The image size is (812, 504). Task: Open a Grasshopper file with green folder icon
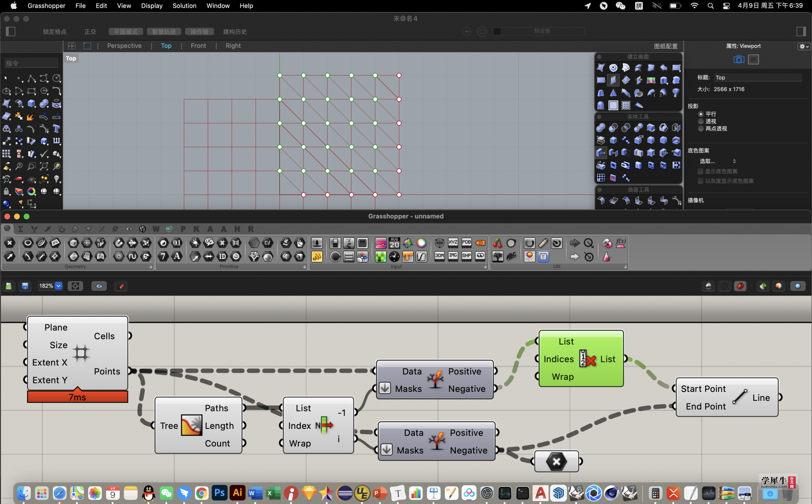click(9, 286)
